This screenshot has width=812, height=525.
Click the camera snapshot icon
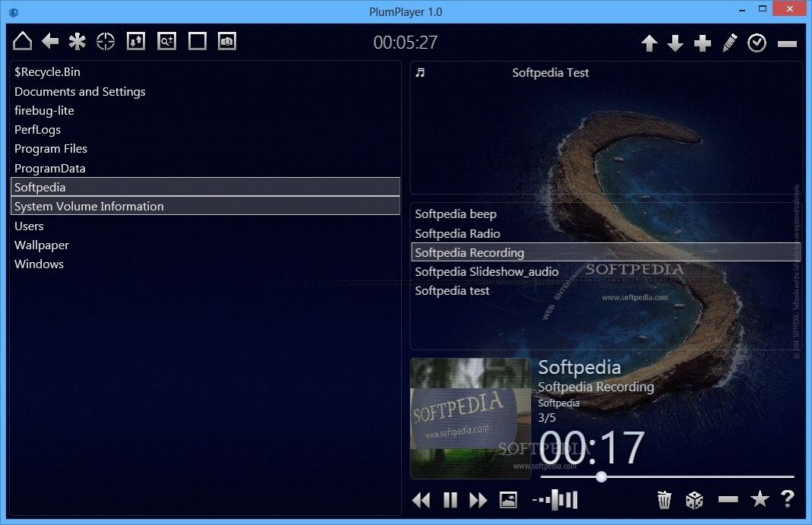click(x=227, y=42)
